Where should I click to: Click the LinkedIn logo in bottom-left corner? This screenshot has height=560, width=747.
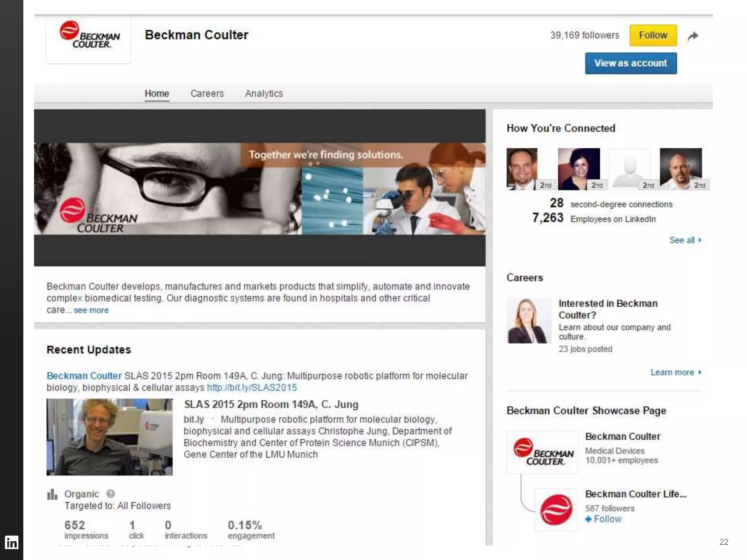(11, 542)
